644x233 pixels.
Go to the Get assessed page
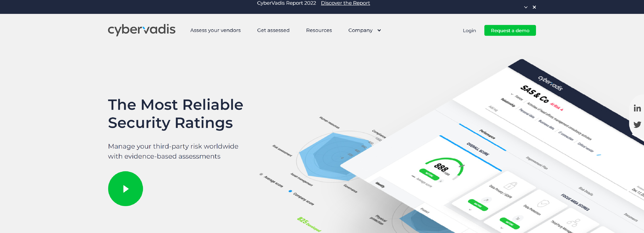pyautogui.click(x=273, y=30)
